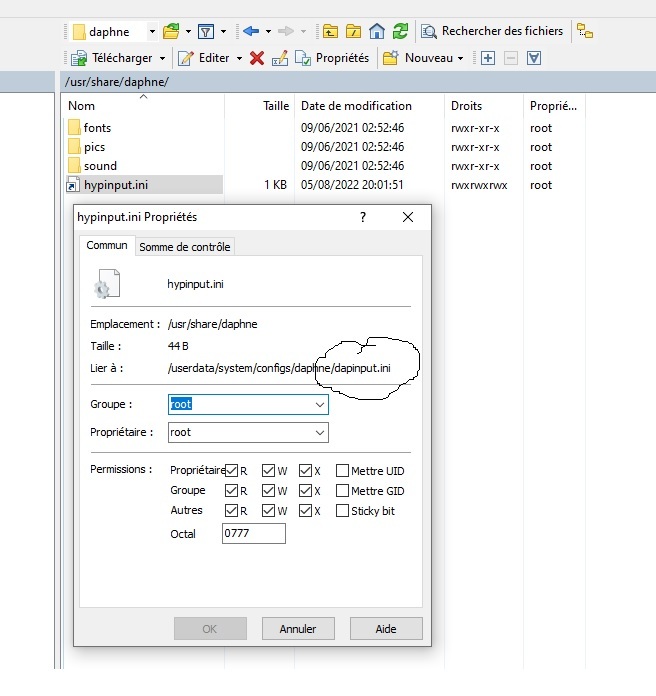The width and height of the screenshot is (656, 696).
Task: Click Rechercher des fichiers button
Action: click(492, 31)
